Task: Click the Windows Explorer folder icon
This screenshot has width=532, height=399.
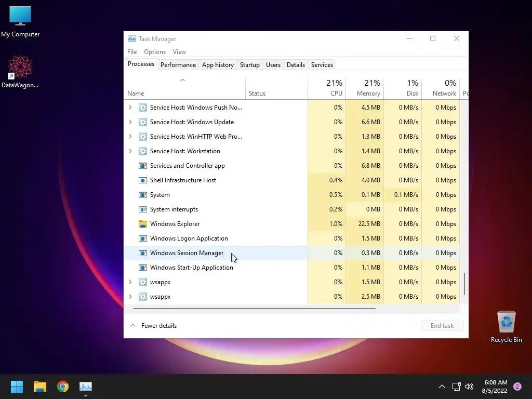Action: 143,224
